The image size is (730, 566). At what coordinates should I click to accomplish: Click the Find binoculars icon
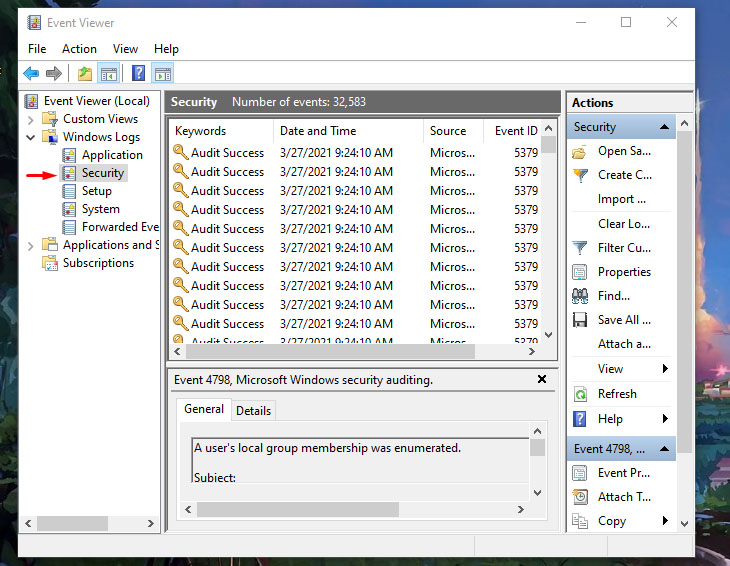tap(580, 296)
